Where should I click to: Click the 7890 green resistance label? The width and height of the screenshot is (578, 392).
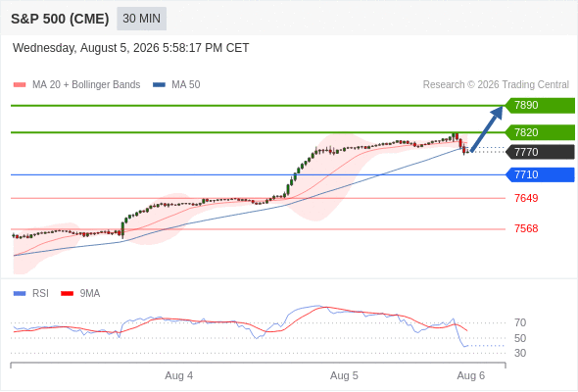pyautogui.click(x=540, y=106)
